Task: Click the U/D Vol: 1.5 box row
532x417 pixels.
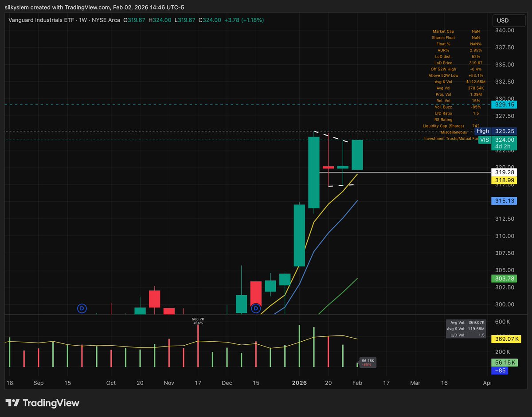Action: tap(468, 335)
